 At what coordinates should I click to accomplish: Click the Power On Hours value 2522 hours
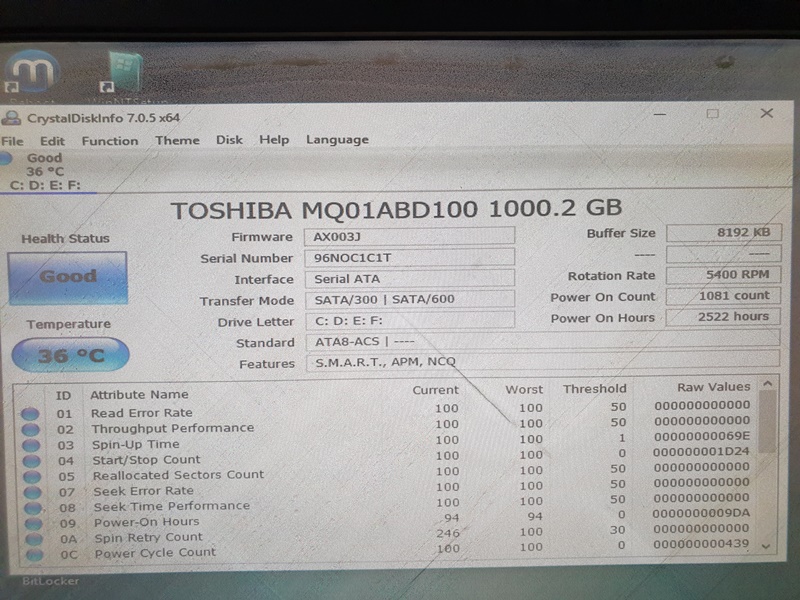723,316
